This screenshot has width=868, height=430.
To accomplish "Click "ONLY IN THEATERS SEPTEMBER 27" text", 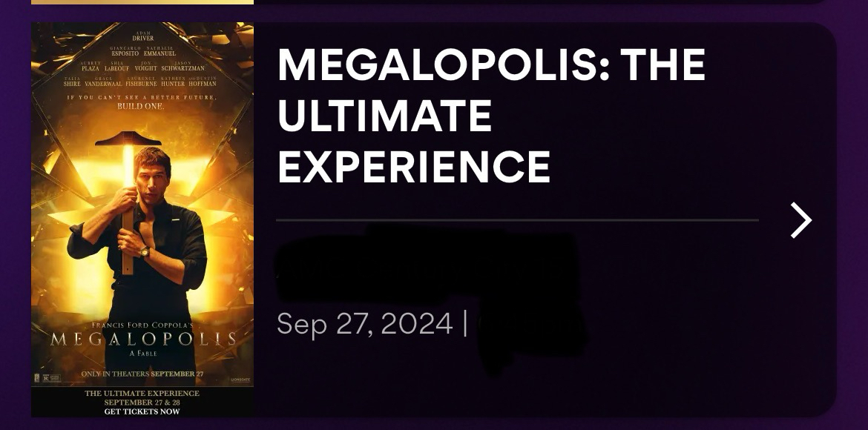I will click(x=142, y=373).
